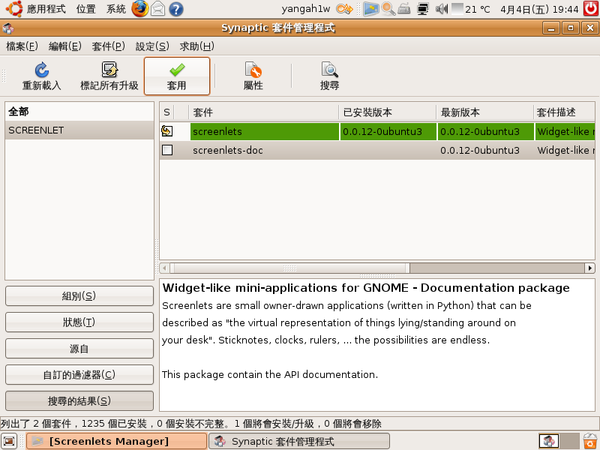Click the 21 °C temperature reading
This screenshot has height=450, width=600.
[478, 9]
